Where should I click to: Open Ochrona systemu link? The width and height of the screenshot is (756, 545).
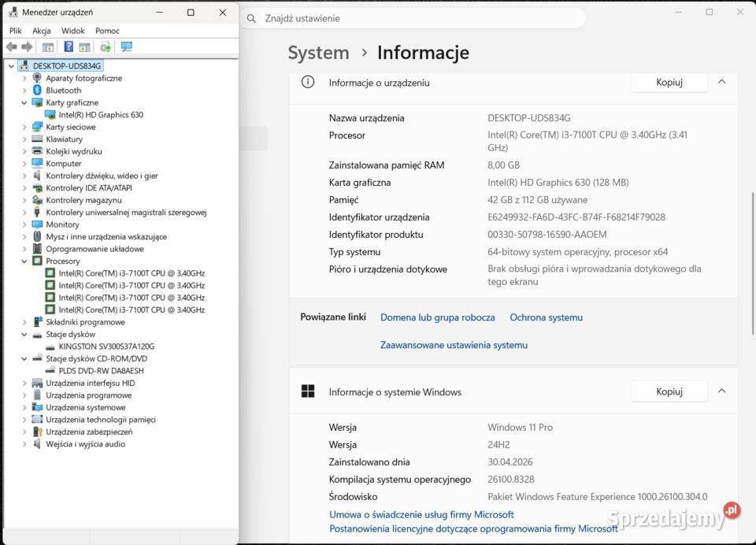[546, 317]
